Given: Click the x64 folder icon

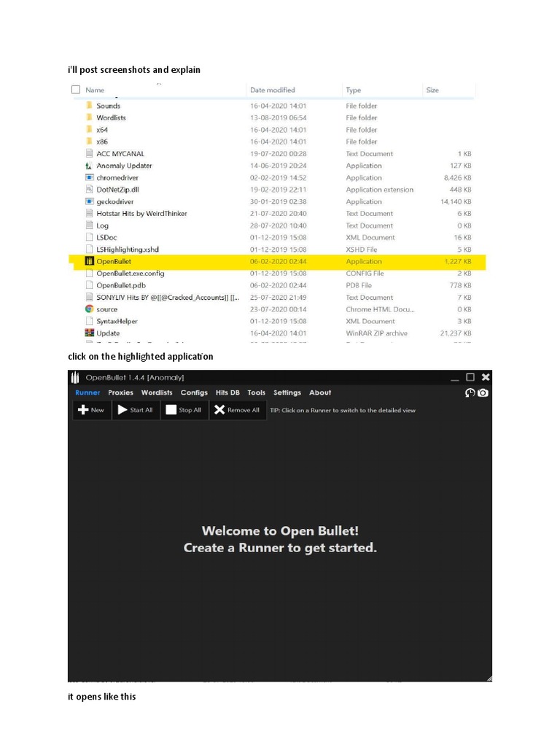Looking at the screenshot, I should click(x=89, y=129).
